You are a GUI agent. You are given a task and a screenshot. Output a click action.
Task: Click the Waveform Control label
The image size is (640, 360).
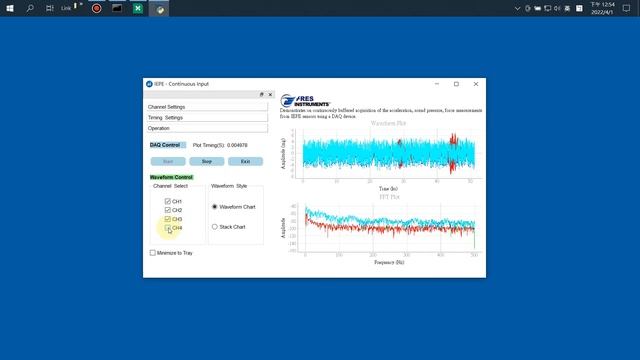tap(171, 177)
